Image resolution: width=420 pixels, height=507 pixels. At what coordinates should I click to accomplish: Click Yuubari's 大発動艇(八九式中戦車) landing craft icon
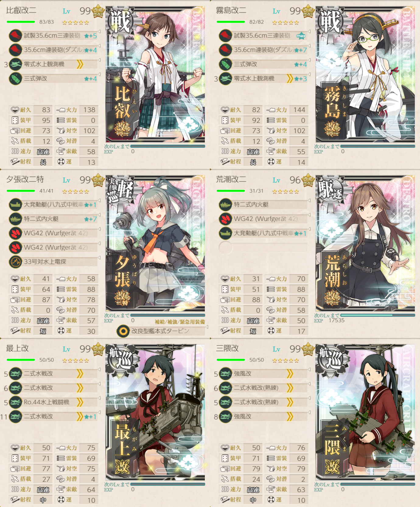[15, 205]
